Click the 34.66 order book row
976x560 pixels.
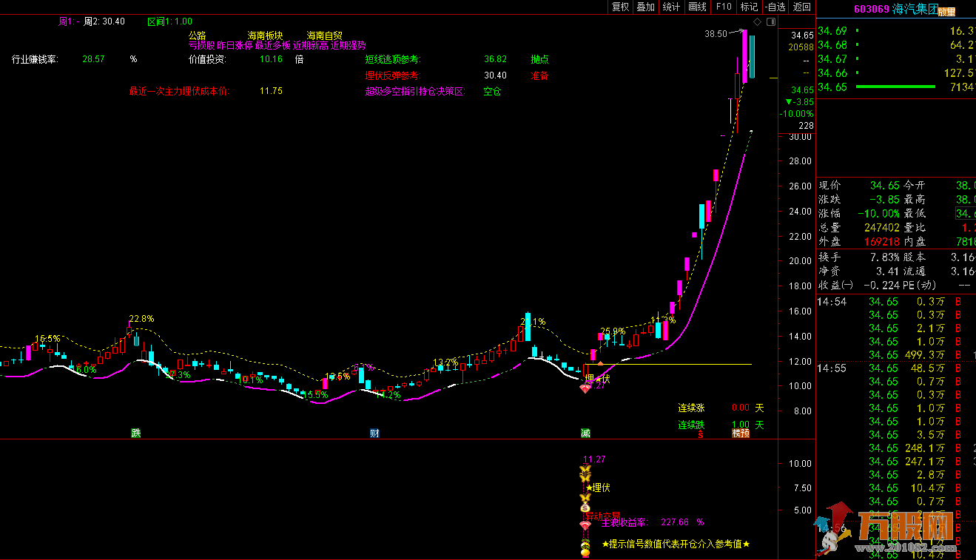(896, 73)
